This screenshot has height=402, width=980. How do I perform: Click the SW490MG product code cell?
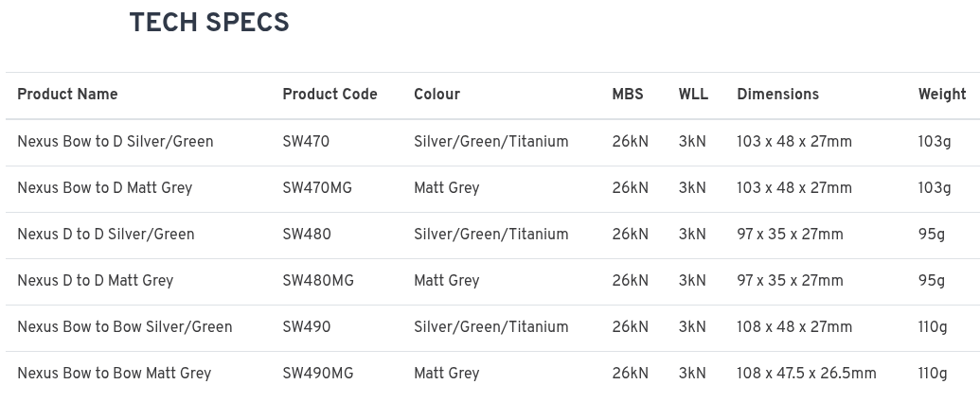[x=317, y=374]
